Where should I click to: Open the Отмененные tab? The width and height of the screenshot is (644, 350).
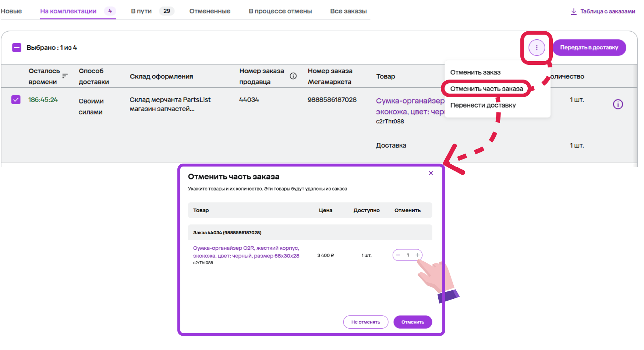pos(210,11)
